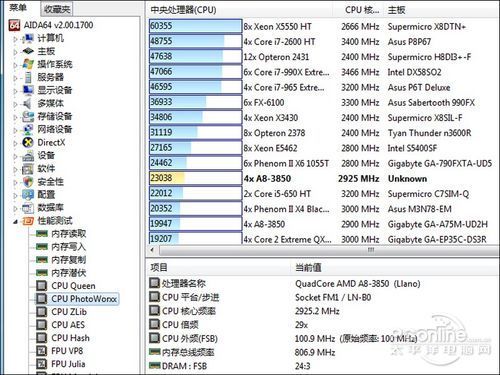Select the 计算机 computer icon
500x375 pixels.
(28, 38)
